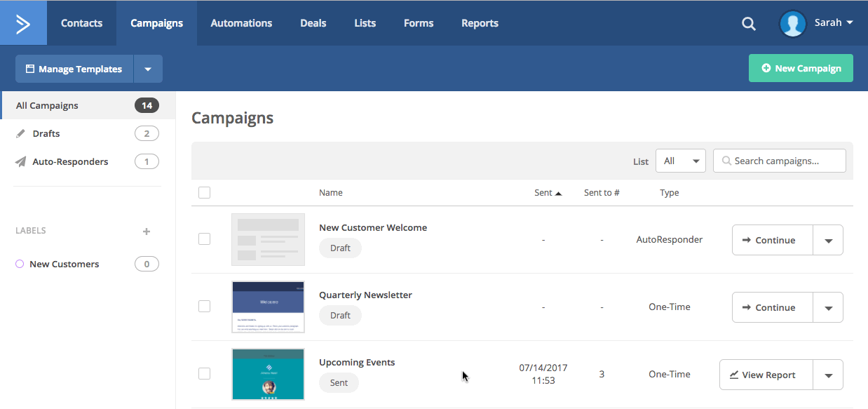The width and height of the screenshot is (868, 409).
Task: Open the Reports navigation tab
Action: 480,23
